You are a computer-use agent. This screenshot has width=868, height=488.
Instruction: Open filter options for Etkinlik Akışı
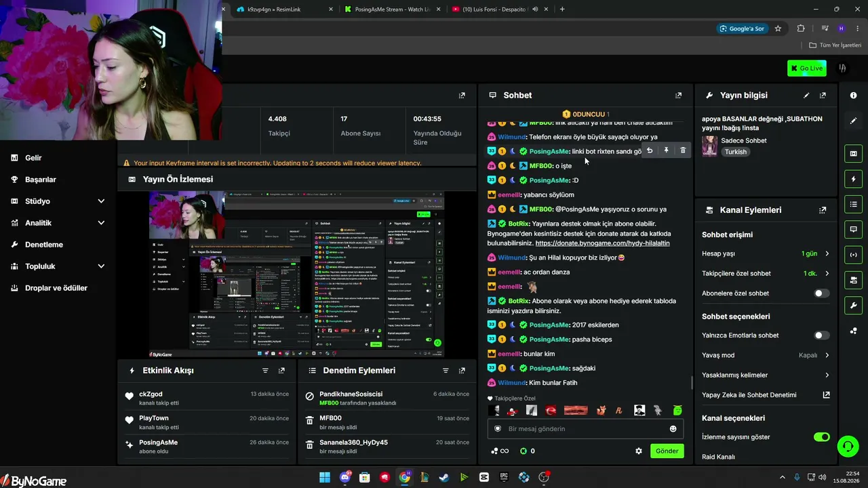pyautogui.click(x=265, y=371)
